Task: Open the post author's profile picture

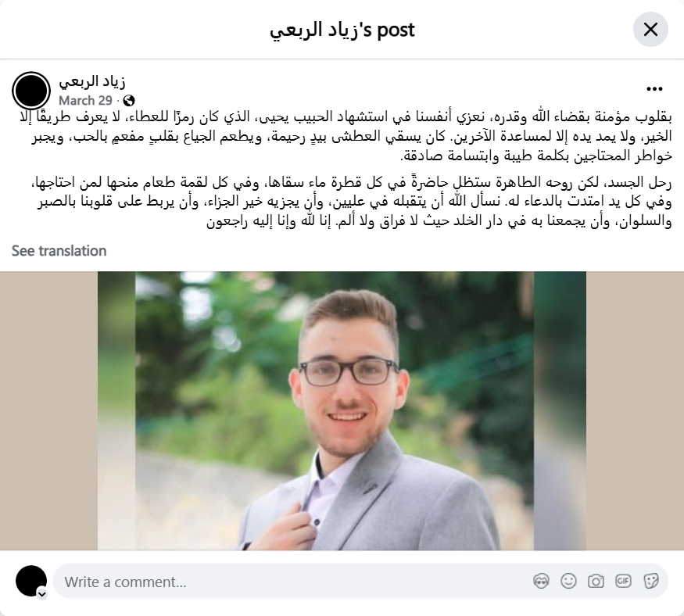Action: click(x=31, y=91)
